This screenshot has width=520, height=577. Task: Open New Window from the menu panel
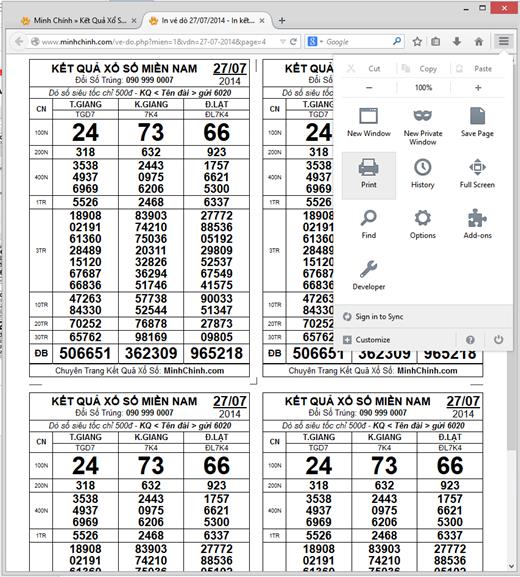[369, 122]
